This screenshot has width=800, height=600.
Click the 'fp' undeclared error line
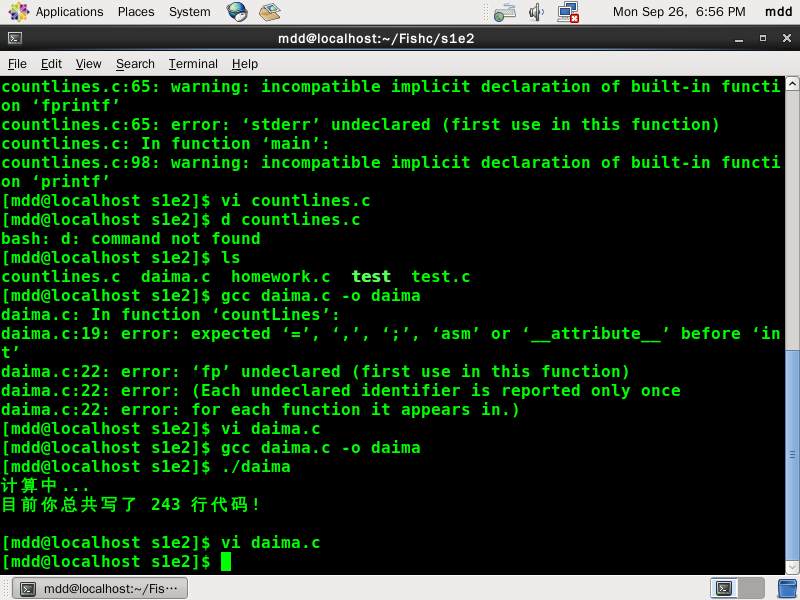coord(315,371)
